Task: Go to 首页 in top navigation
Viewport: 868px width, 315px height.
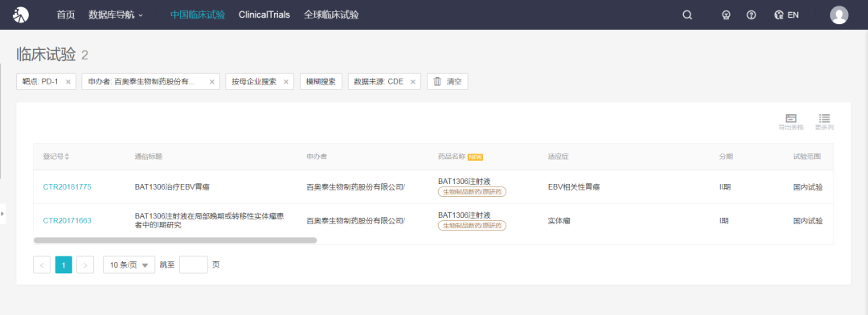Action: (x=65, y=15)
